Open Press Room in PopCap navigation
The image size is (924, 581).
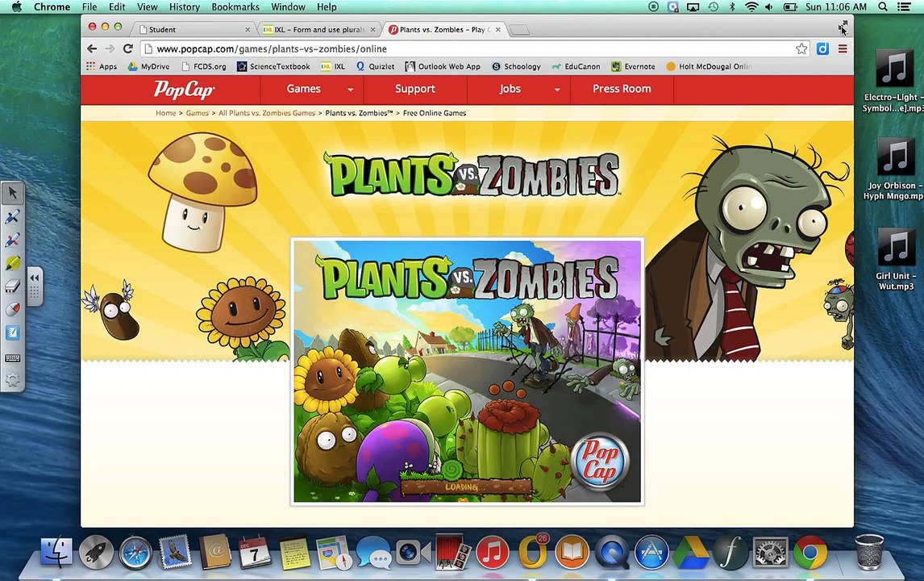(622, 89)
